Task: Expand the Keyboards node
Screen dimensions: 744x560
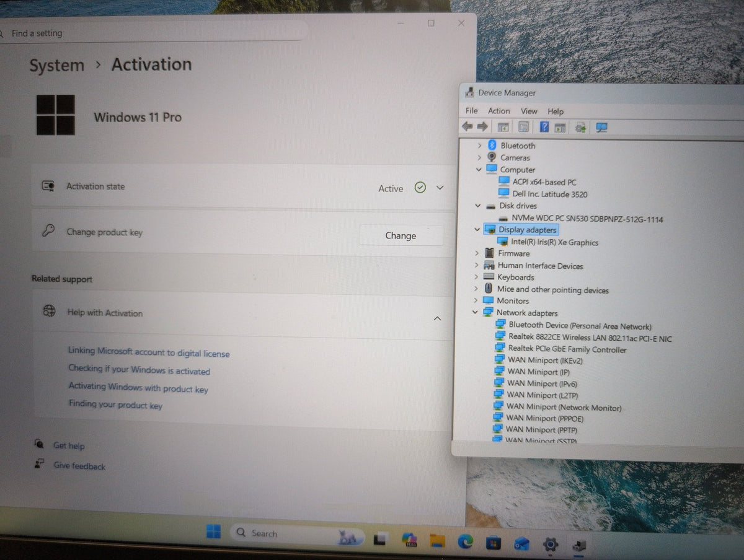Action: click(476, 278)
